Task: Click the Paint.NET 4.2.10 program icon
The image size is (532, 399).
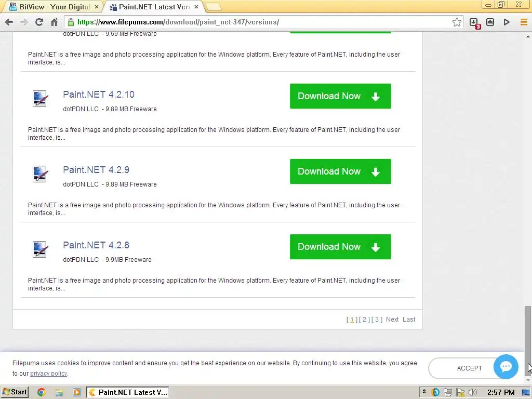Action: coord(40,98)
